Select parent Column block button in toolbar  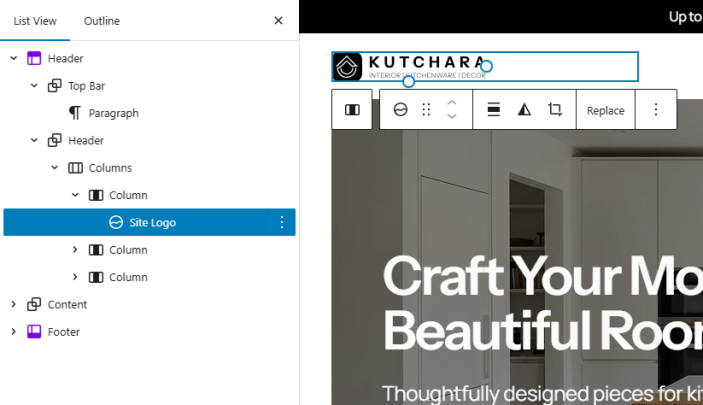[x=352, y=110]
